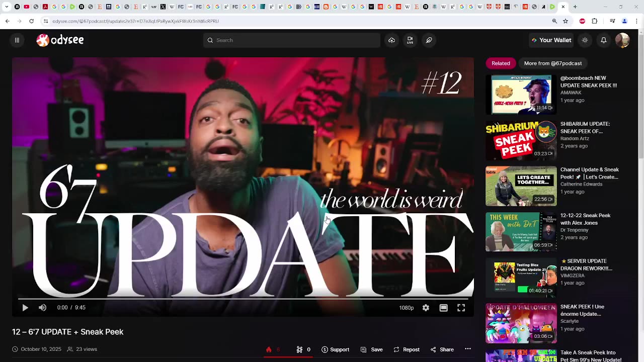View site information icon in address bar

click(x=46, y=21)
